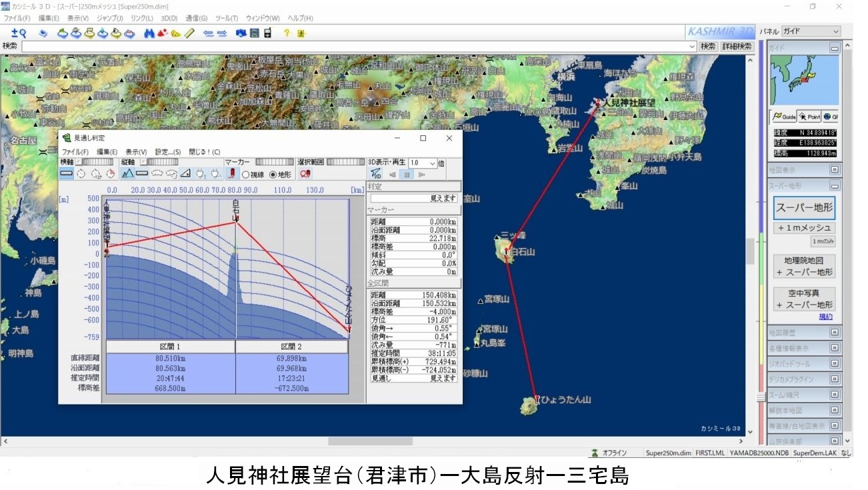The image size is (868, 490).
Task: Open 設定 menu in 見通し判定 window
Action: (x=167, y=152)
